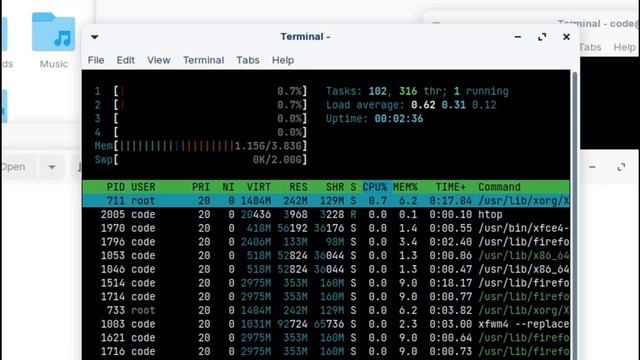Click CPU 3 usage meter
The width and height of the screenshot is (640, 360).
(200, 118)
